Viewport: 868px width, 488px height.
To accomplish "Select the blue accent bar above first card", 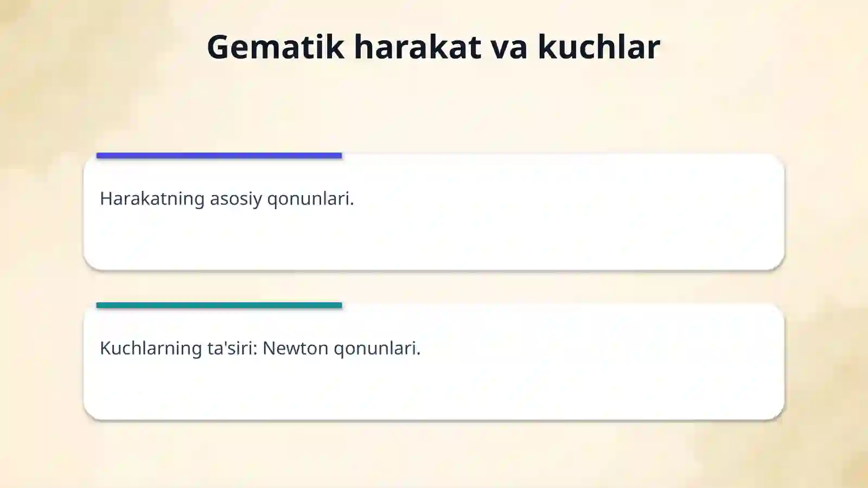I will 219,156.
